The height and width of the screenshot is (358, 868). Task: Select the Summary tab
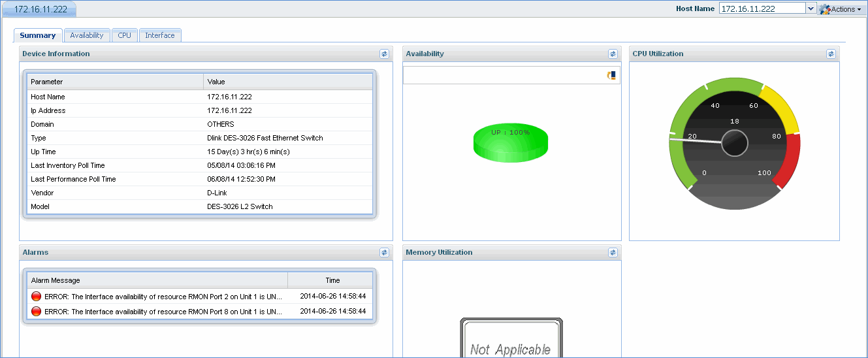click(x=38, y=35)
